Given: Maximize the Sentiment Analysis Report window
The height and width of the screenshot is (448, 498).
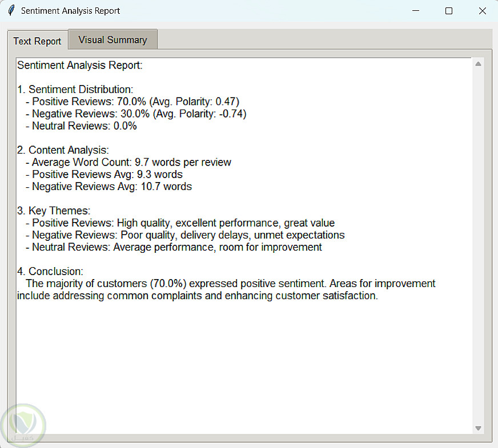Looking at the screenshot, I should coord(449,11).
